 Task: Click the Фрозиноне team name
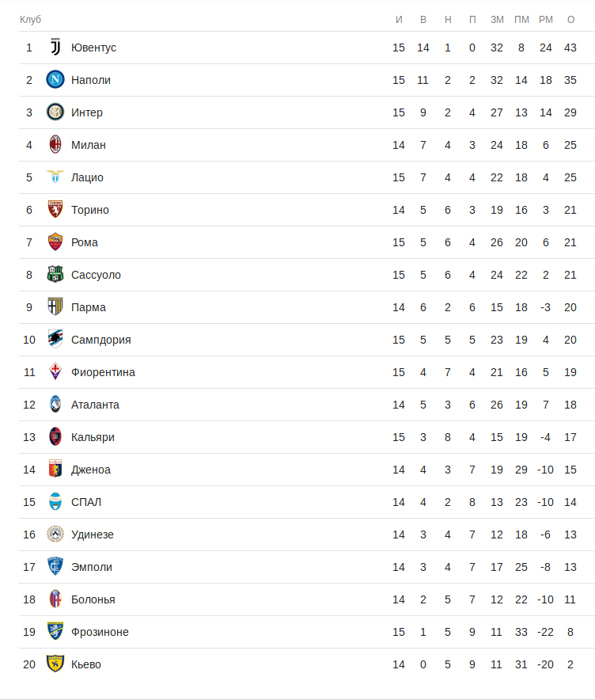[100, 632]
